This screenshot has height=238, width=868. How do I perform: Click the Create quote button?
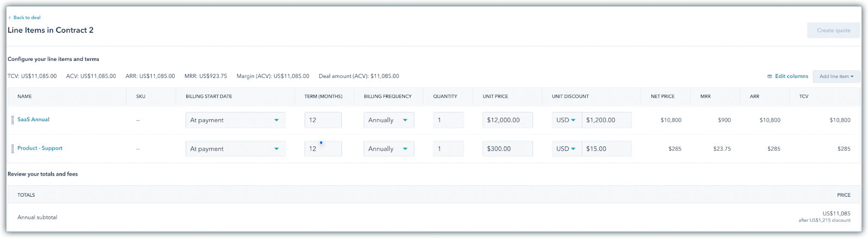[833, 30]
